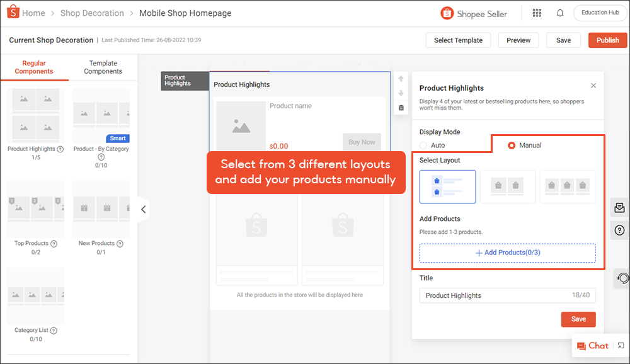Switch to the Template Components tab
Image resolution: width=630 pixels, height=364 pixels.
(x=103, y=67)
